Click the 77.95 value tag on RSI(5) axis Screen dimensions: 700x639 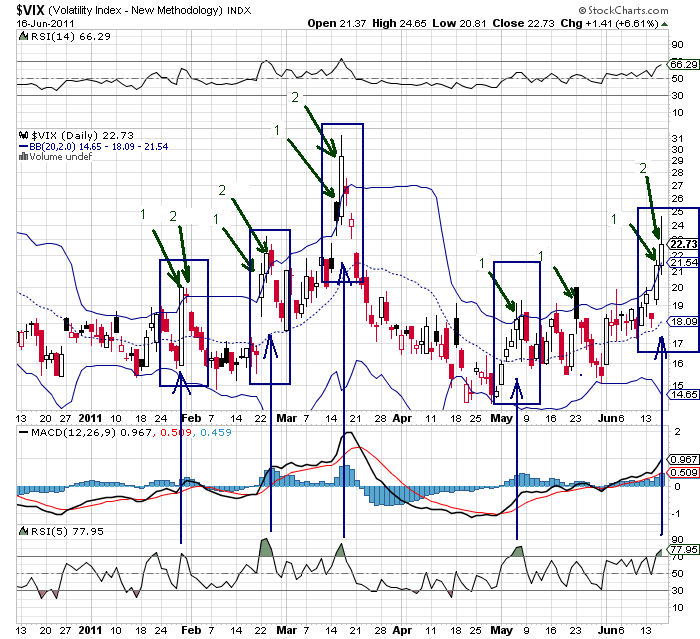683,549
